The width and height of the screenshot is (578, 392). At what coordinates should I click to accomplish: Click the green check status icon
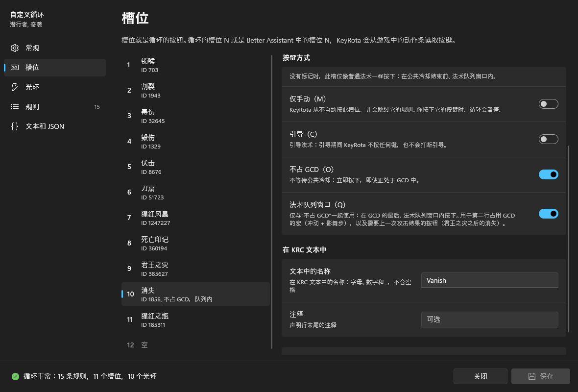tap(15, 376)
